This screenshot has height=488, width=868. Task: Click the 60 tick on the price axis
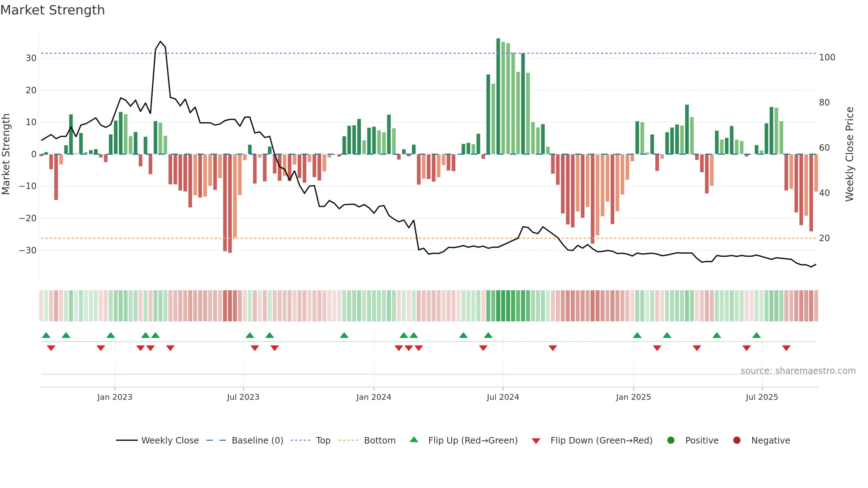tap(824, 148)
